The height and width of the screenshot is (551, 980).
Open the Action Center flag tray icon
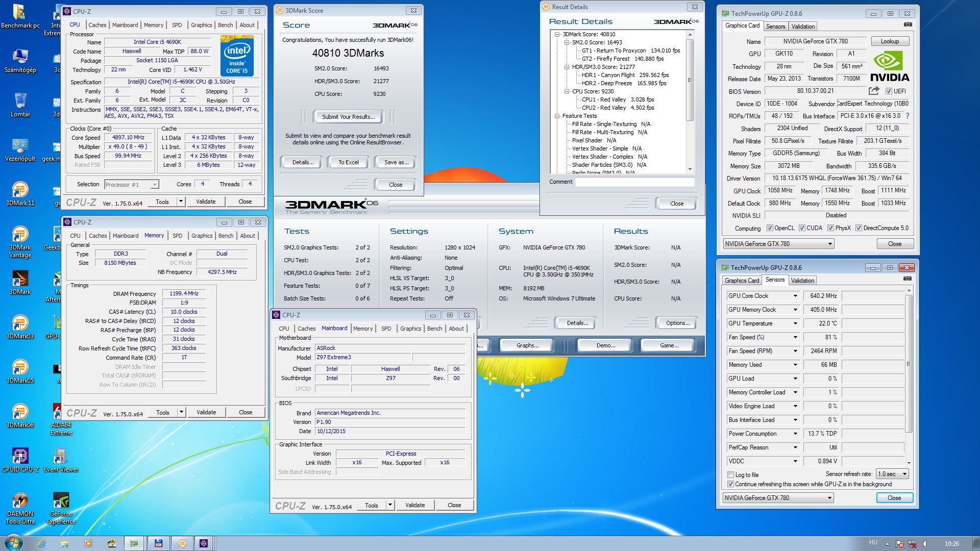point(900,544)
